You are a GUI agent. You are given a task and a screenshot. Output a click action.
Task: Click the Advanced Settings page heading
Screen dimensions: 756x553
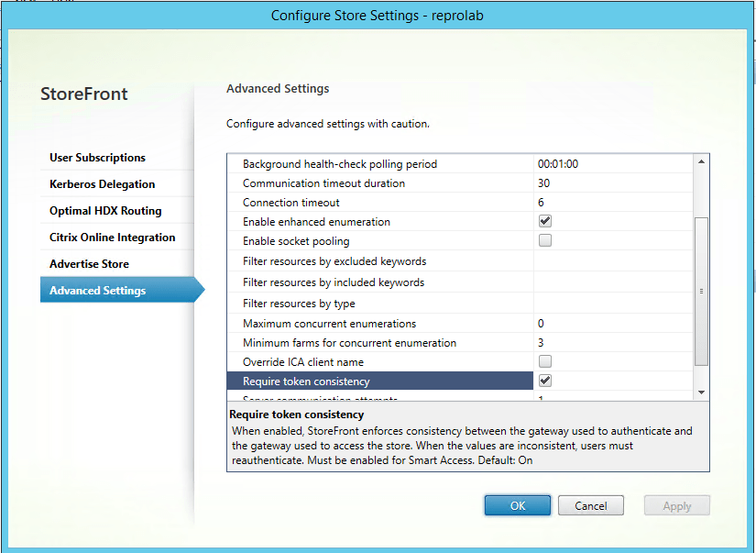coord(278,89)
